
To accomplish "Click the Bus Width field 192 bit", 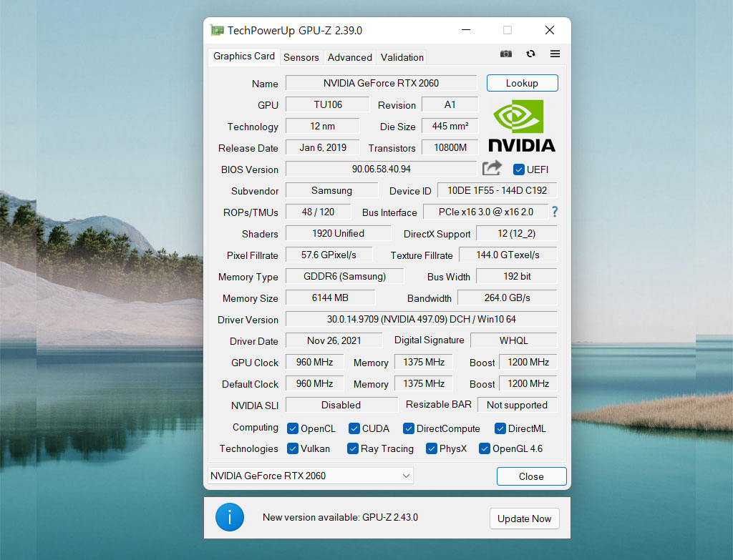I will pos(517,276).
